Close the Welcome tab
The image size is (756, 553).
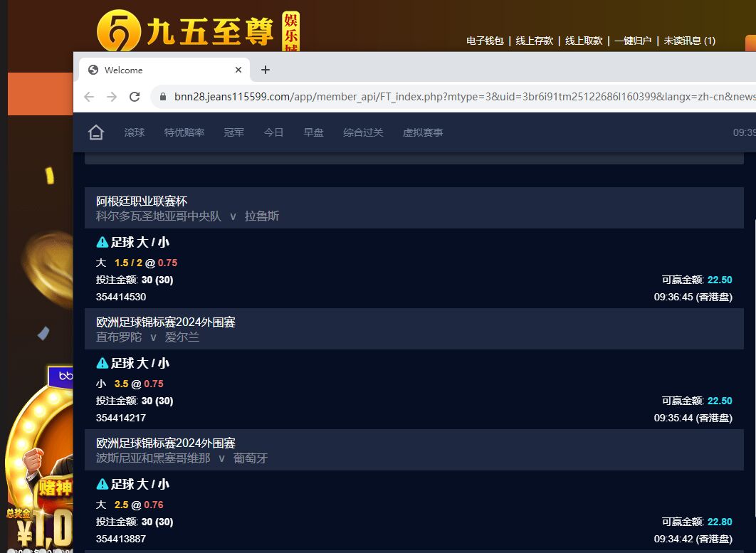(238, 70)
